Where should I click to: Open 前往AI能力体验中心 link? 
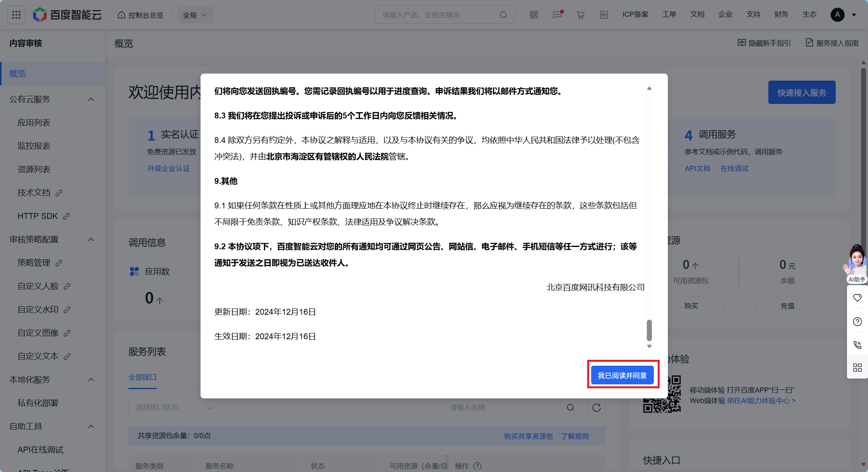click(761, 401)
